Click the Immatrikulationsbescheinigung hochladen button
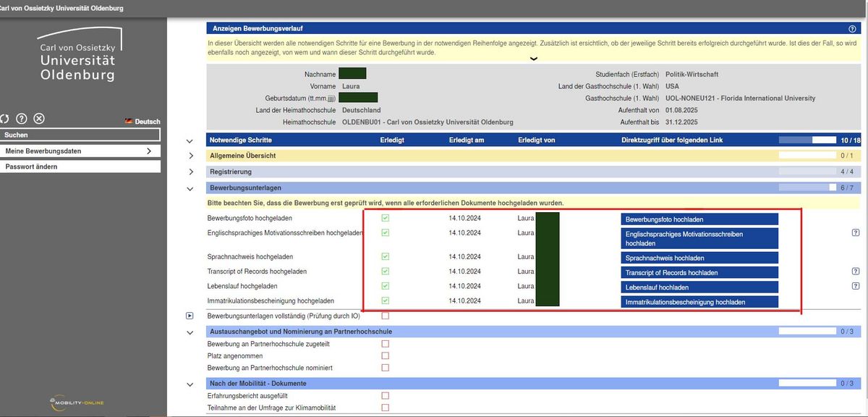 [x=699, y=302]
